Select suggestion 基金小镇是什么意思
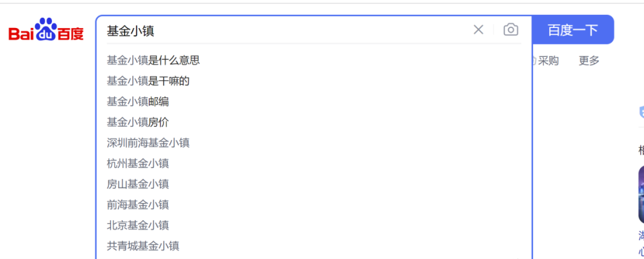 coord(153,60)
